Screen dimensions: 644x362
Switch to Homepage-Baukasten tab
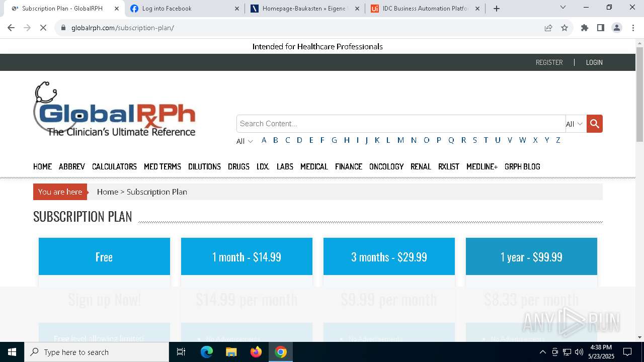tap(305, 8)
